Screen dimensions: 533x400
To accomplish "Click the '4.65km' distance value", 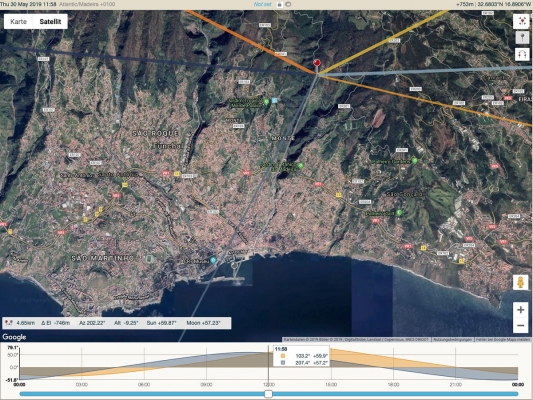I will 25,323.
